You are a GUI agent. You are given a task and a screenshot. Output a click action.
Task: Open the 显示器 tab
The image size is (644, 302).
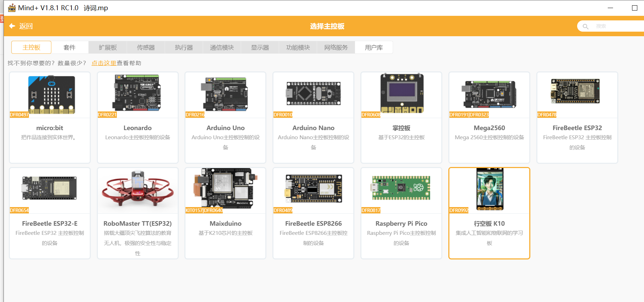[260, 47]
